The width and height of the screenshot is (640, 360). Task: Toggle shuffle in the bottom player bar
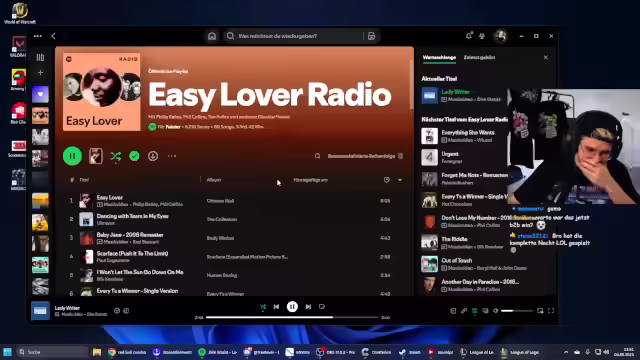point(263,307)
